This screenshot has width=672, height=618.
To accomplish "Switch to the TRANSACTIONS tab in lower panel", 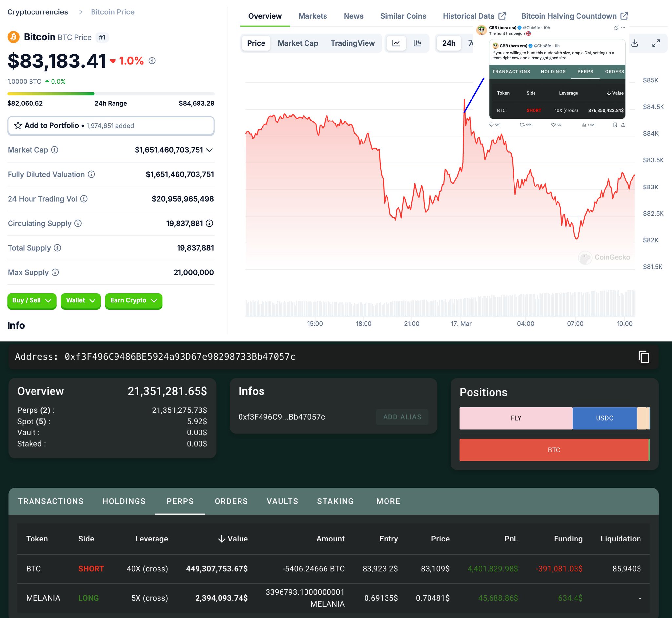I will [51, 501].
